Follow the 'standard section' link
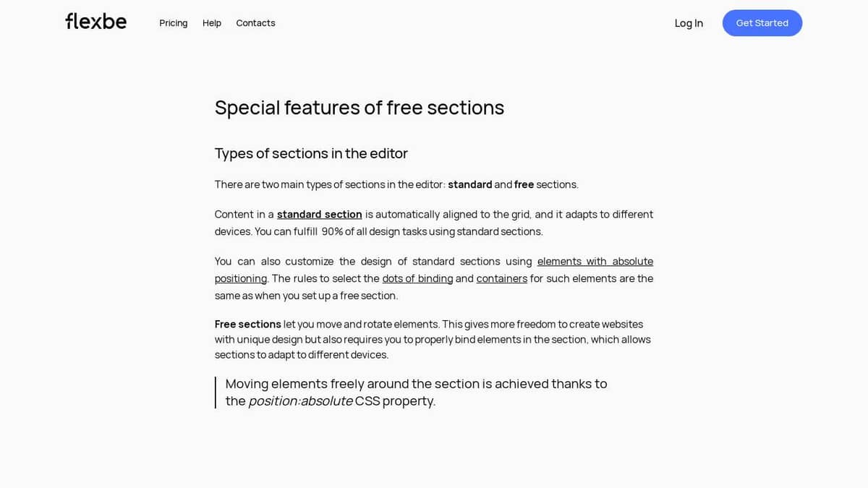The image size is (868, 488). [x=319, y=214]
